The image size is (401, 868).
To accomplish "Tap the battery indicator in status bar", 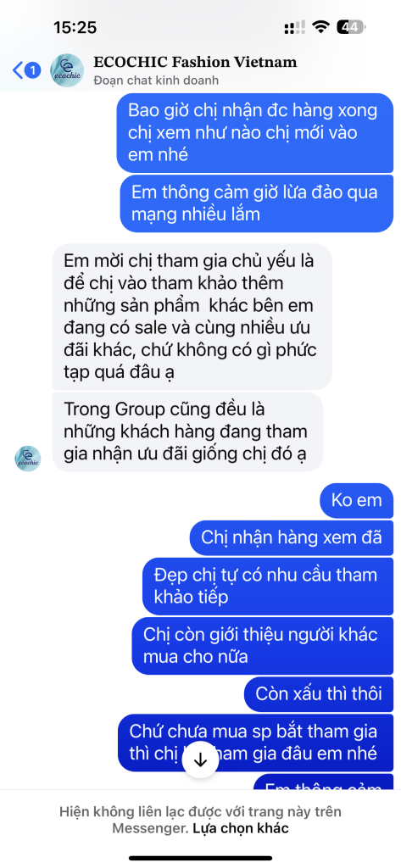I will coord(352,26).
